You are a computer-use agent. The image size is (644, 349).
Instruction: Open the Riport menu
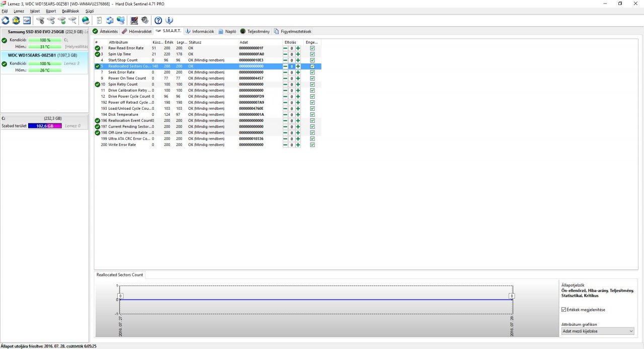click(x=51, y=11)
